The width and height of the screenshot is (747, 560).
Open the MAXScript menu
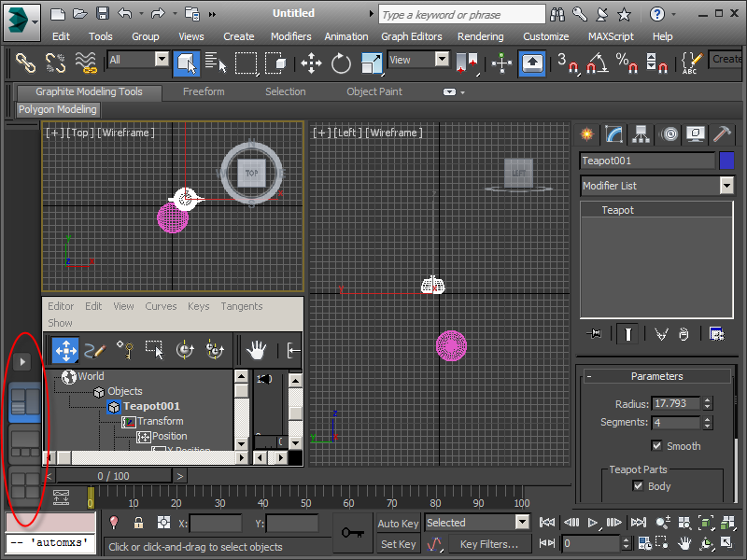click(611, 36)
